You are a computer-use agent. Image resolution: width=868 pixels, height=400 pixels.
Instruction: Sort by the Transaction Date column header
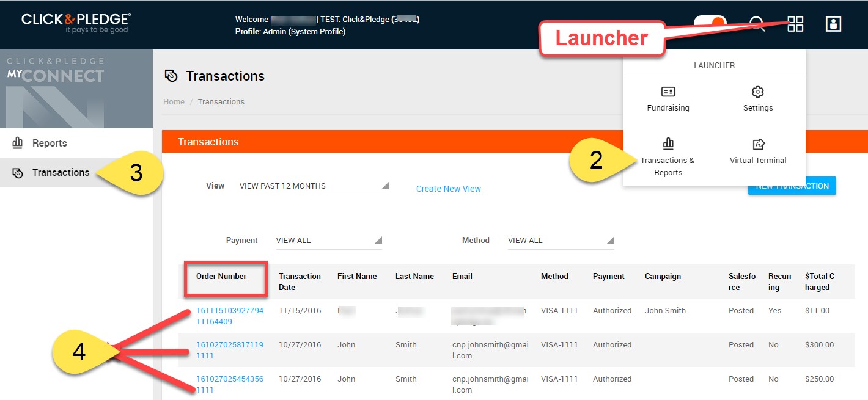coord(300,282)
